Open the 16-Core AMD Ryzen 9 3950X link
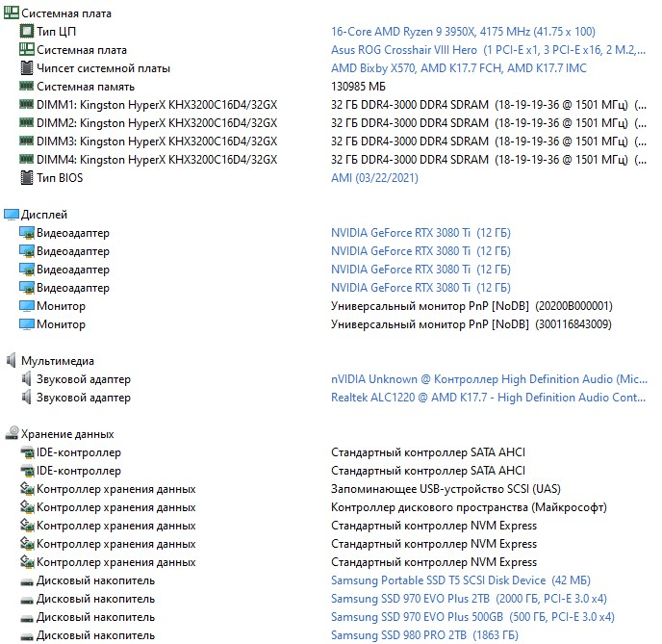Image resolution: width=662 pixels, height=644 pixels. click(x=463, y=32)
